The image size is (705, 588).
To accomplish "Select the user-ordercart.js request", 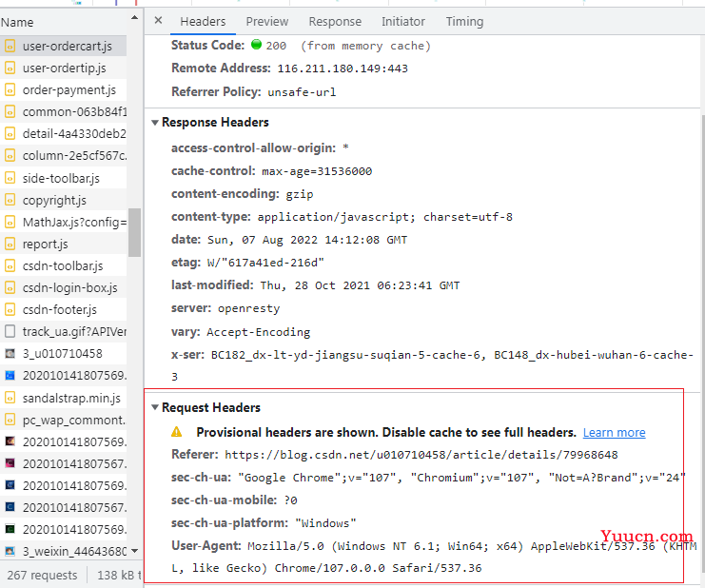I will [x=64, y=47].
